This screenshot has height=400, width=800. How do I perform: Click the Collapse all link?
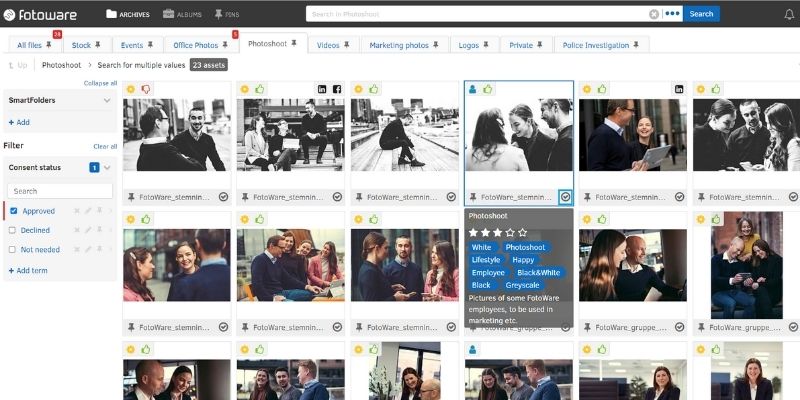(100, 83)
